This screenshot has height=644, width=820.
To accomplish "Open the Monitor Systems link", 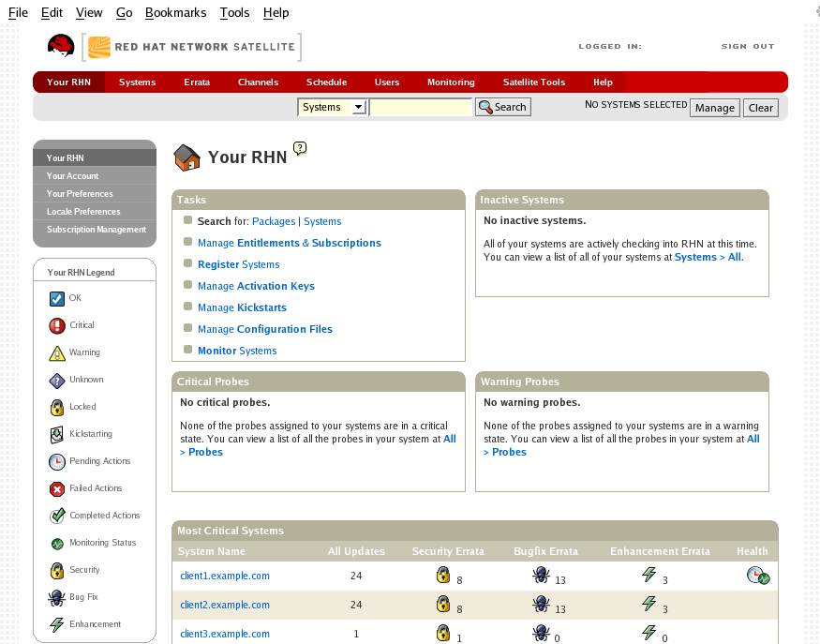I will pyautogui.click(x=237, y=351).
